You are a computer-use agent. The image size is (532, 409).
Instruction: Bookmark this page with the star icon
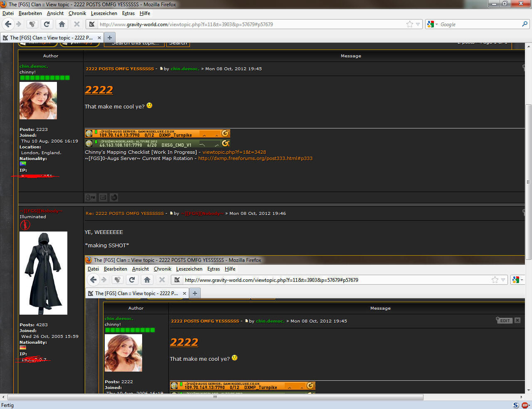point(410,24)
